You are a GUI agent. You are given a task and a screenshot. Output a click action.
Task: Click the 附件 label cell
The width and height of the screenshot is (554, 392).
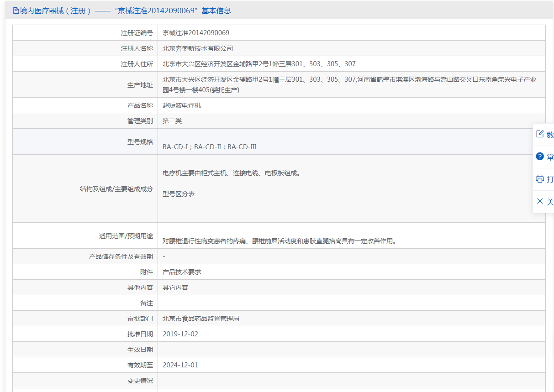coord(85,272)
